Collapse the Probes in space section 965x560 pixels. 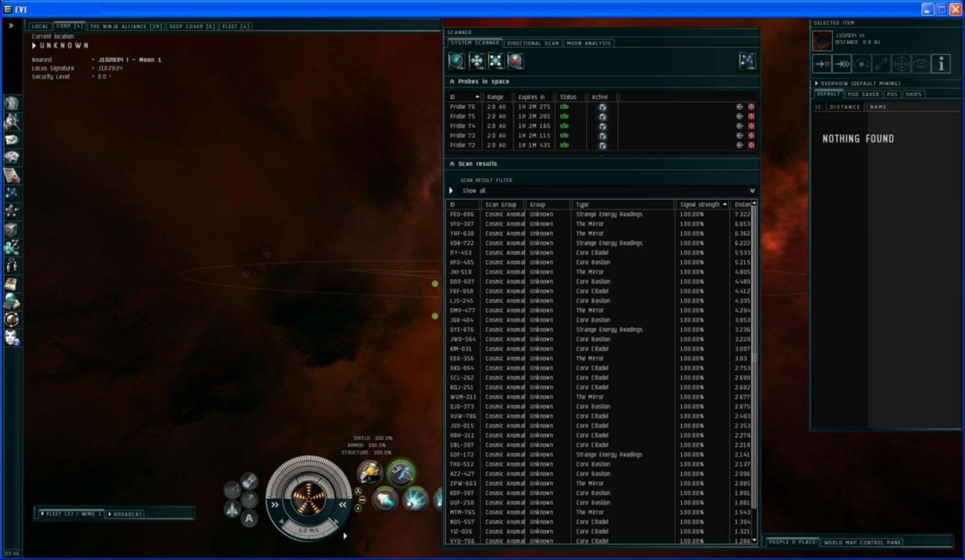pos(452,81)
